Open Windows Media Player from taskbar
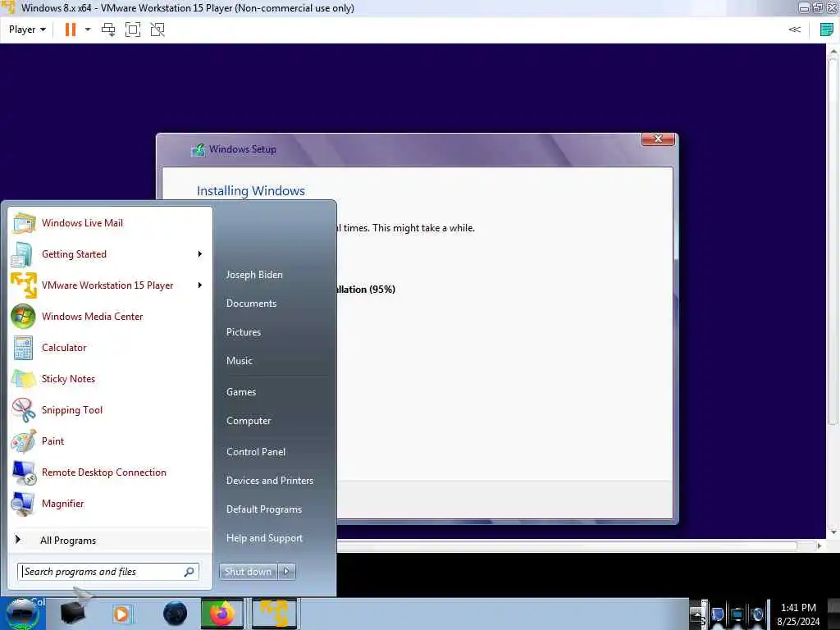 pyautogui.click(x=121, y=614)
